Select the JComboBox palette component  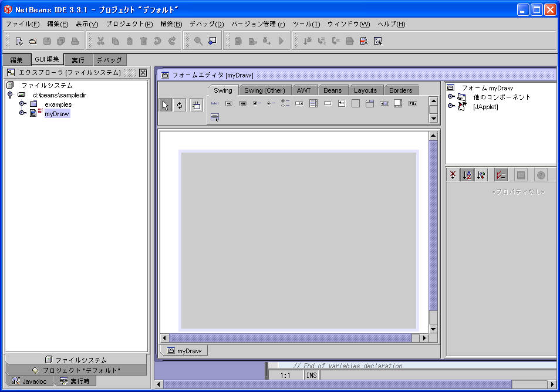[x=299, y=103]
